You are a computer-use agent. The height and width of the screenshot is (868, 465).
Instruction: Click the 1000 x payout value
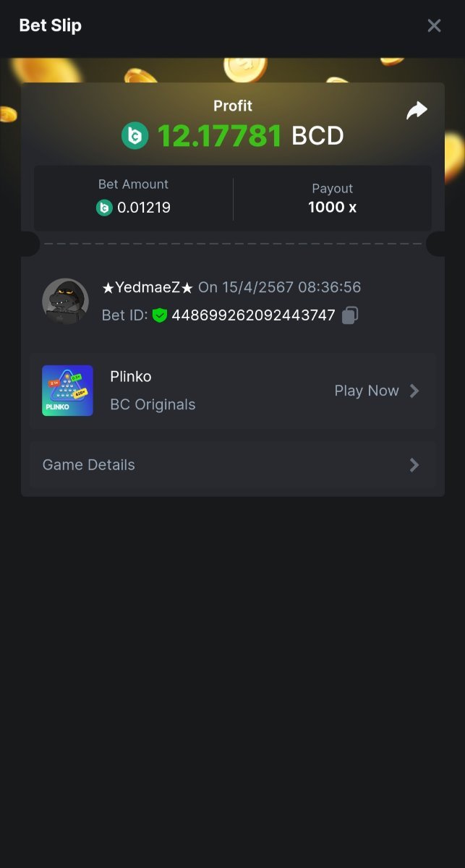(x=332, y=208)
